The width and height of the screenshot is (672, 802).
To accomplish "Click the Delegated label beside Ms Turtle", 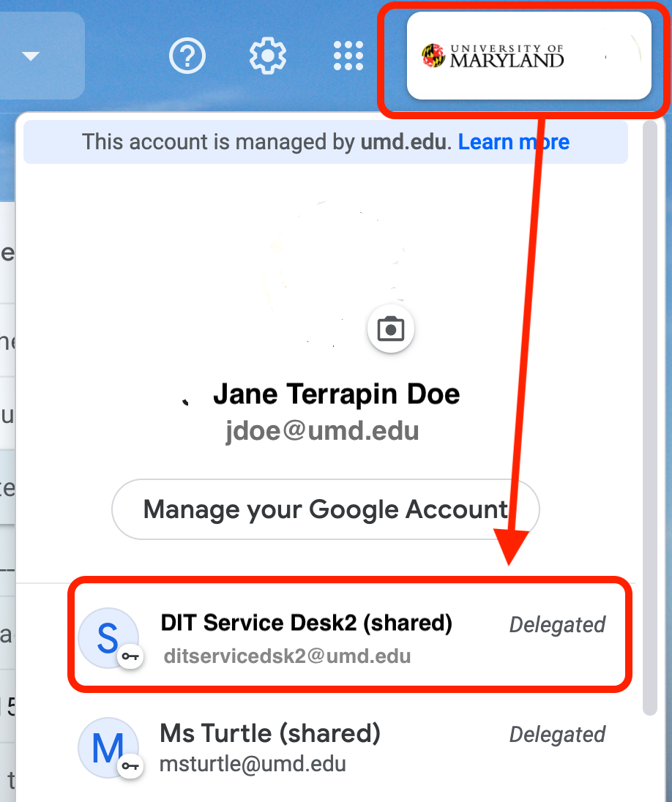I will (557, 734).
